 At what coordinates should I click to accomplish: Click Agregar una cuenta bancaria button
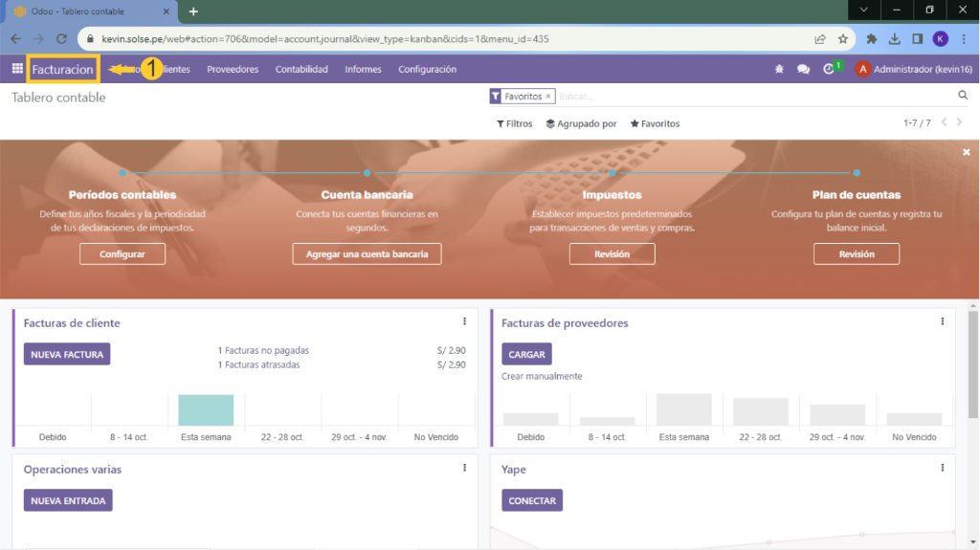pyautogui.click(x=367, y=253)
